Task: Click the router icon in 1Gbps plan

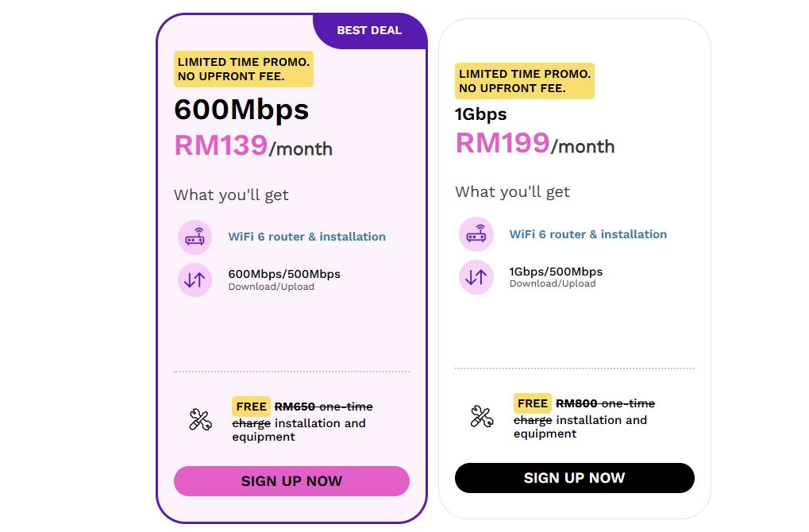Action: (x=476, y=234)
